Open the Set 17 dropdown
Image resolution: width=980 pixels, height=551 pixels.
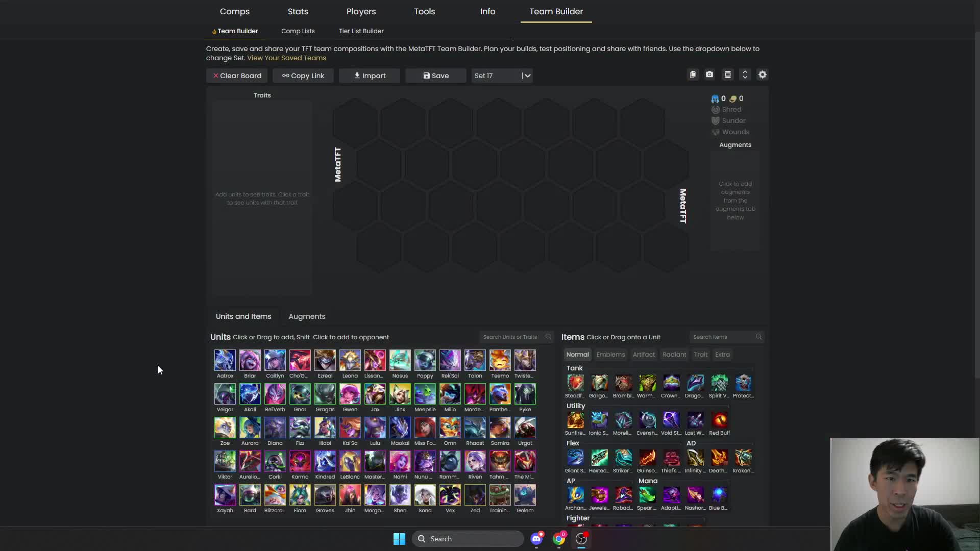(502, 76)
